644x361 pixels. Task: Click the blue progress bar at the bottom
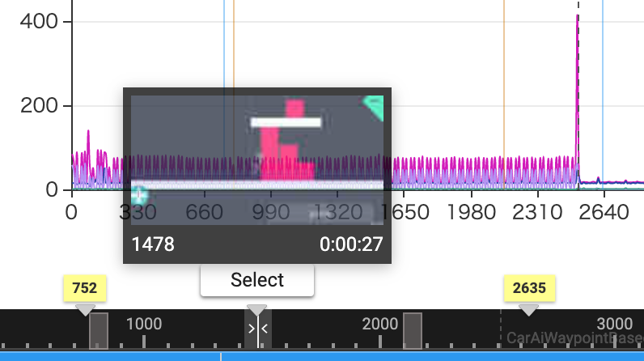click(405, 356)
